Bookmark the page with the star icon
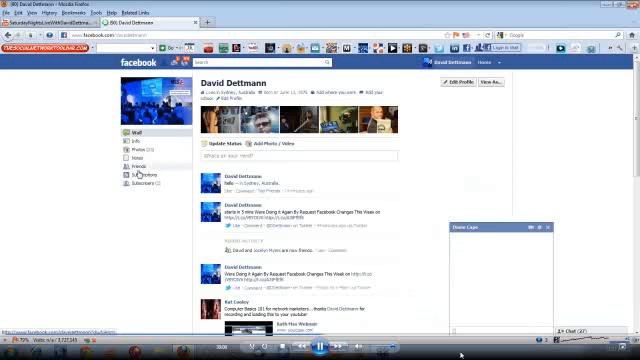Image resolution: width=640 pixels, height=360 pixels. click(447, 35)
